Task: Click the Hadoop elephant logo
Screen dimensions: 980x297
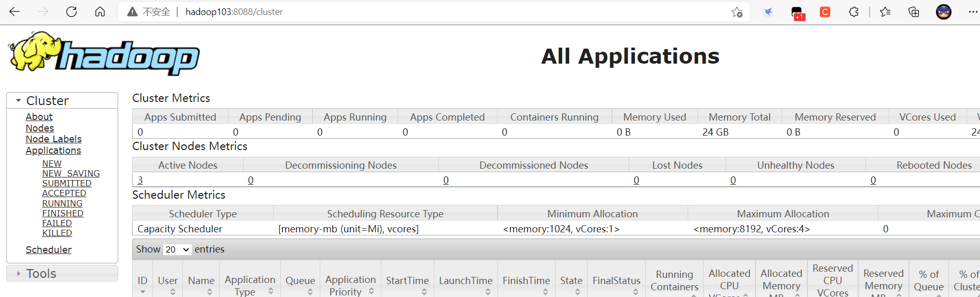Action: tap(104, 53)
